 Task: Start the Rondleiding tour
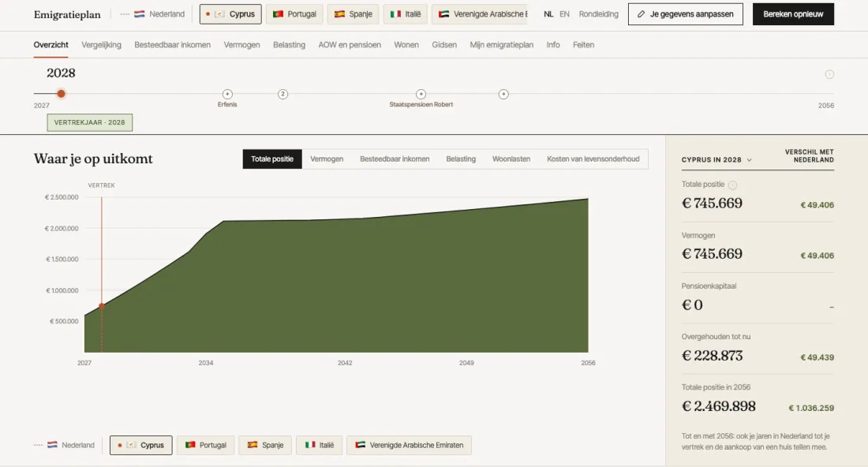click(x=598, y=14)
